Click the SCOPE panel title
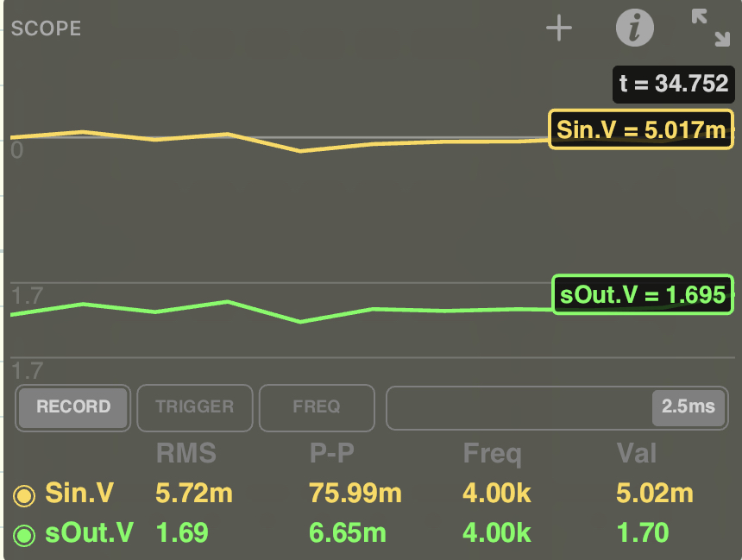This screenshot has height=560, width=742. click(x=46, y=28)
